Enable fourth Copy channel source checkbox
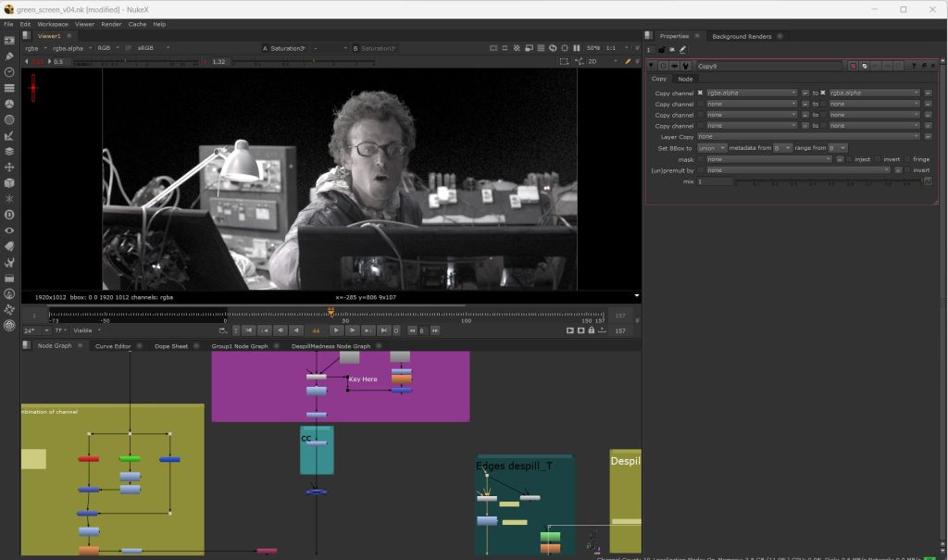This screenshot has width=948, height=560. point(700,126)
